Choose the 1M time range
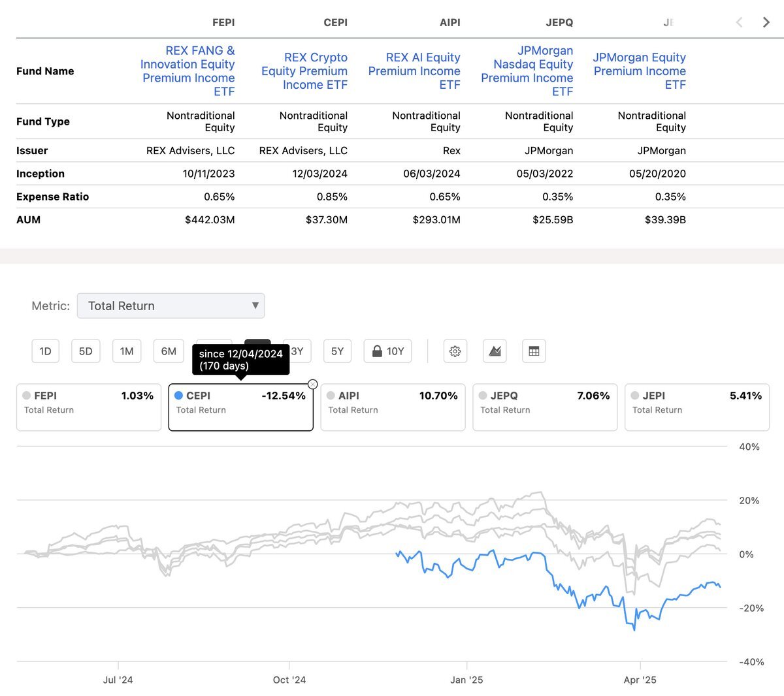Image resolution: width=784 pixels, height=696 pixels. pyautogui.click(x=127, y=351)
